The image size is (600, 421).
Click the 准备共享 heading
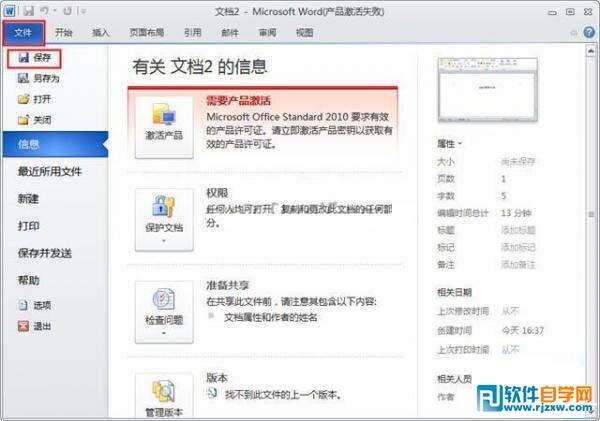(228, 285)
